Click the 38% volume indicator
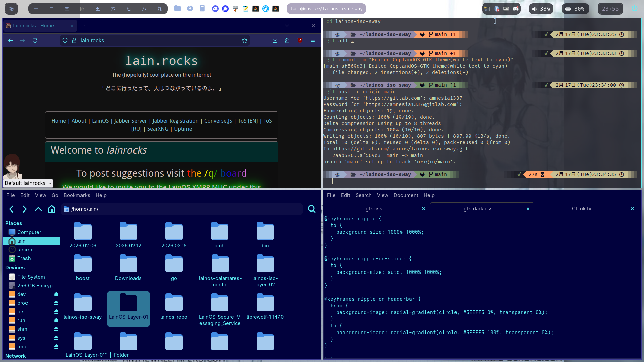This screenshot has height=362, width=644. 541,9
